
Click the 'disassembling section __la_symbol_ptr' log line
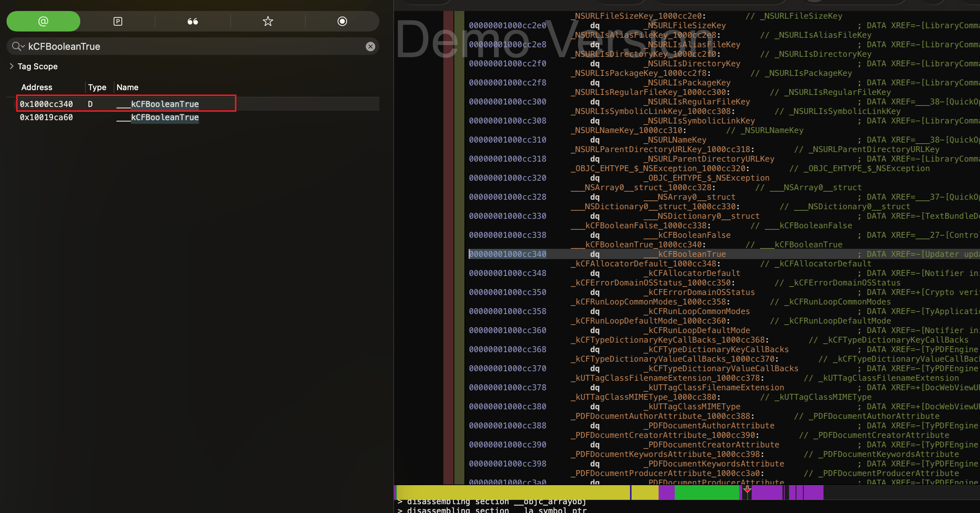click(492, 510)
